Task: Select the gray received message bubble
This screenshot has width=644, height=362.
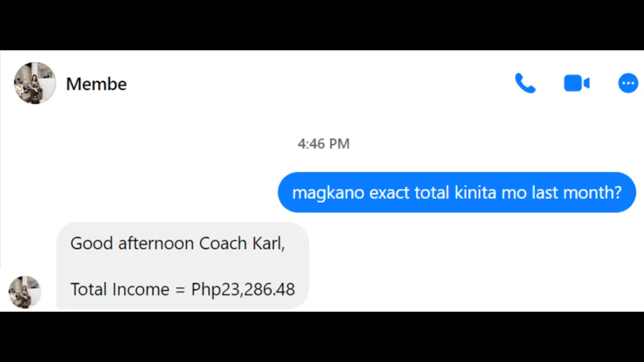Action: click(x=182, y=266)
